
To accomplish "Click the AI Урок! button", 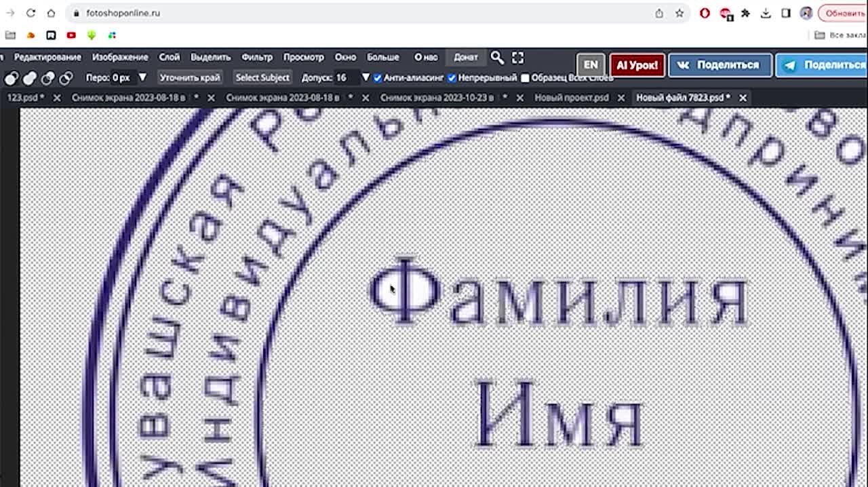I will (x=637, y=65).
